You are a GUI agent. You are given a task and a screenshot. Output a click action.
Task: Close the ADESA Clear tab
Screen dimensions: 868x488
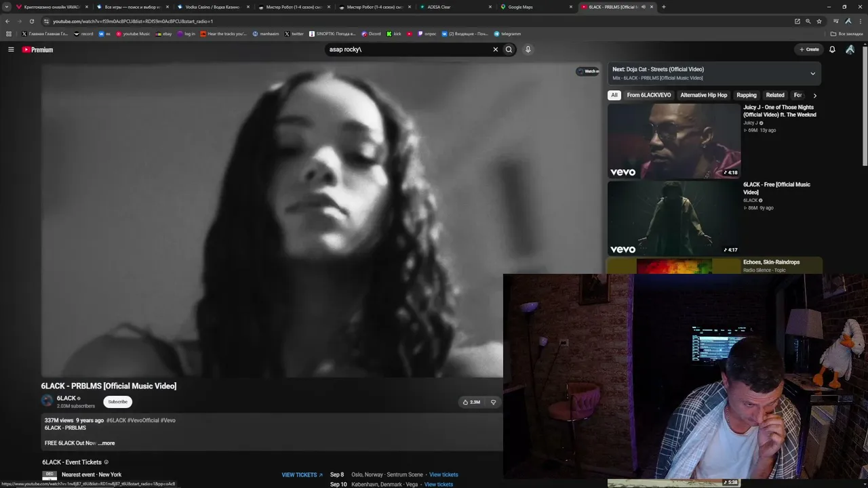490,7
